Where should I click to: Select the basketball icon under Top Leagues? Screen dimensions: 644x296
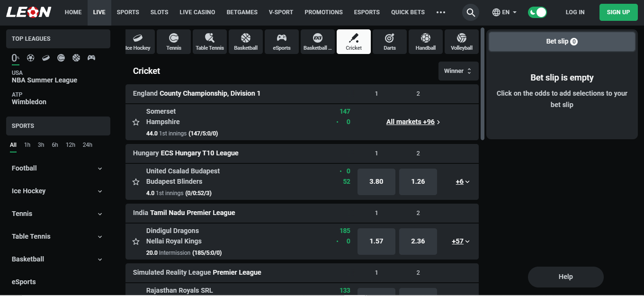[x=76, y=58]
